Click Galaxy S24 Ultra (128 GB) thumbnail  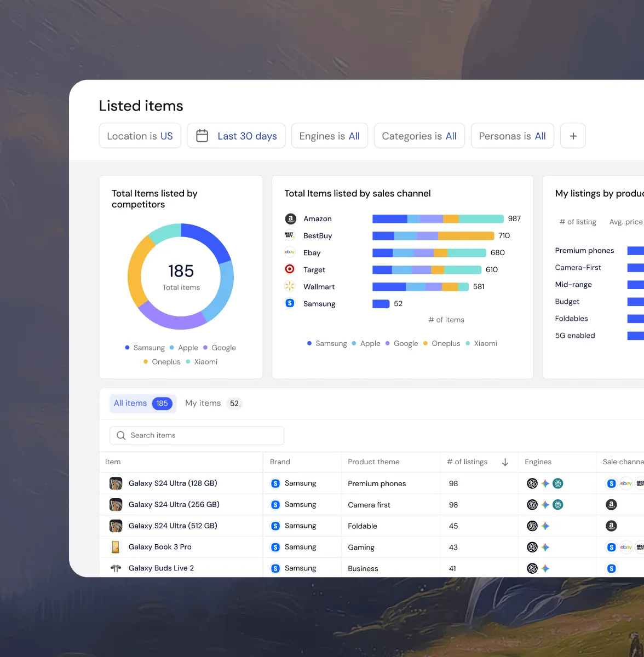click(116, 483)
